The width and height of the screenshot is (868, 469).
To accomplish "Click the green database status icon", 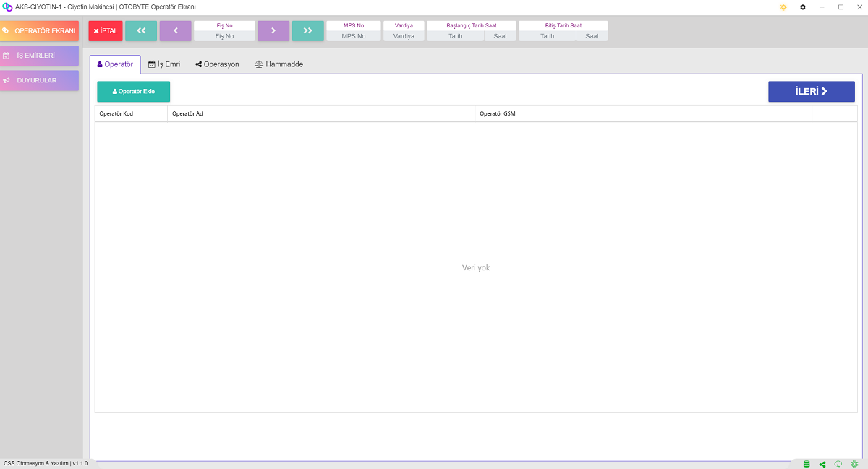I will (807, 464).
